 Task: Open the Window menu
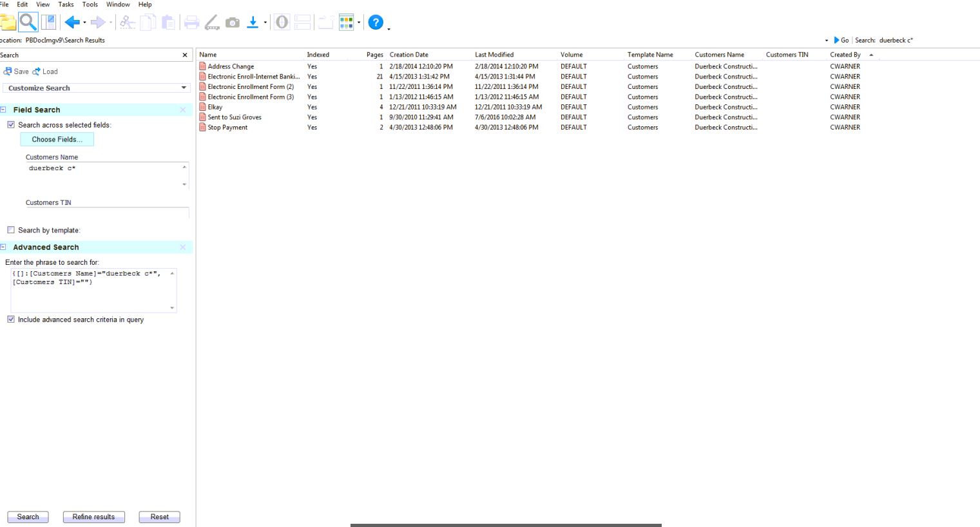(x=118, y=5)
